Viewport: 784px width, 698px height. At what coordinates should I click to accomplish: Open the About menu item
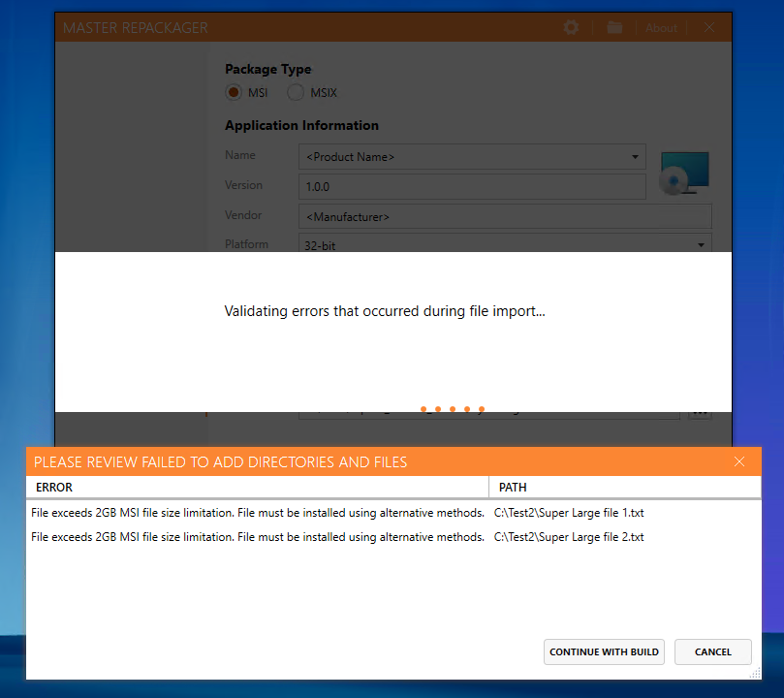click(661, 28)
